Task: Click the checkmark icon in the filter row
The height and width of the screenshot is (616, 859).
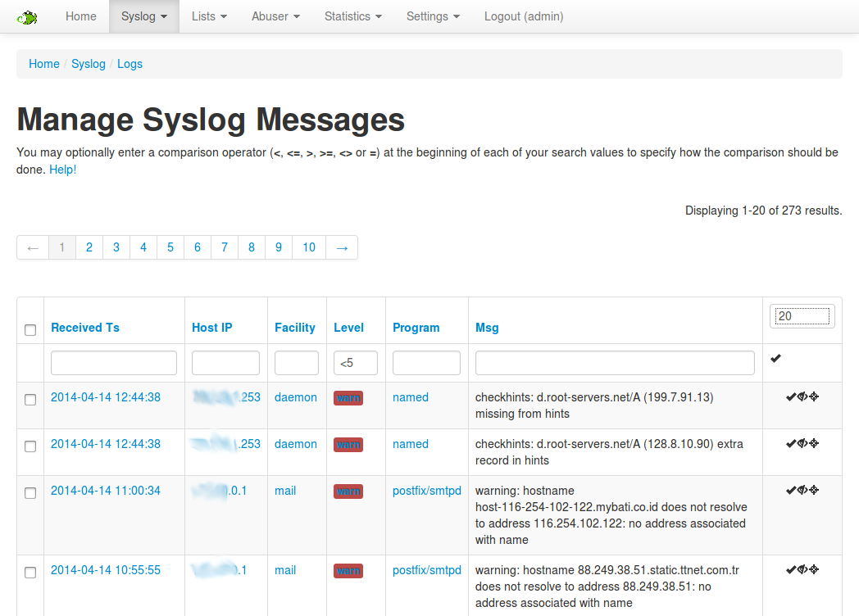Action: pos(775,358)
